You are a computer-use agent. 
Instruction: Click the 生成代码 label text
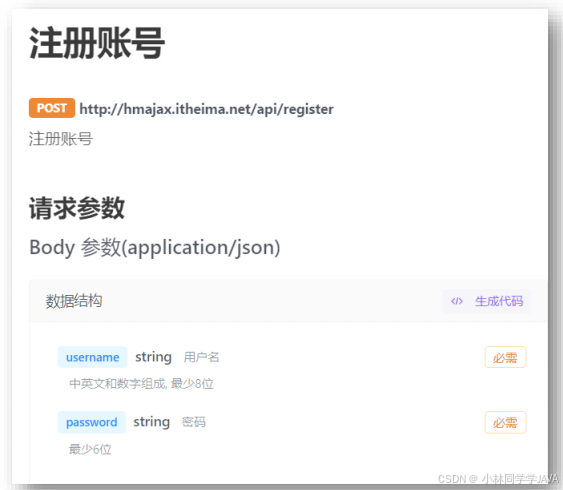click(x=499, y=301)
